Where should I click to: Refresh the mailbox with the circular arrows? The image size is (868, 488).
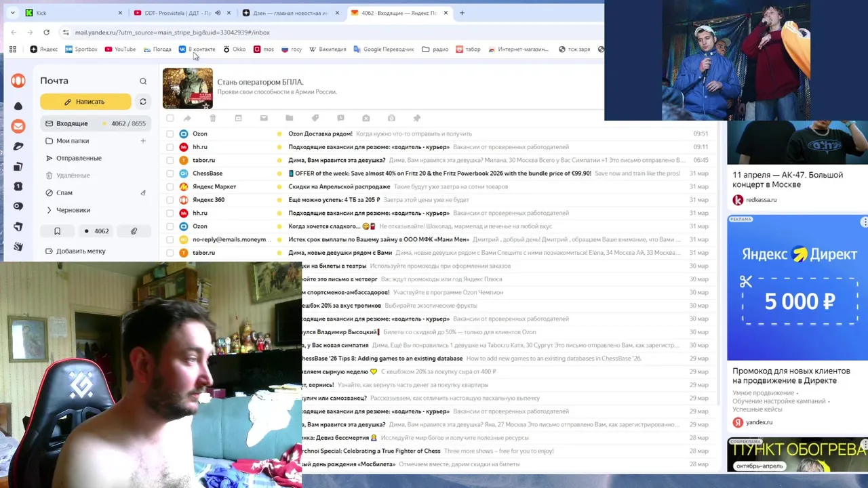point(143,102)
